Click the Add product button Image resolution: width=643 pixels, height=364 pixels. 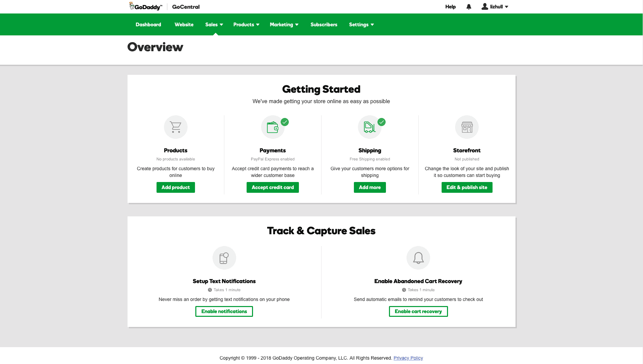pyautogui.click(x=176, y=187)
